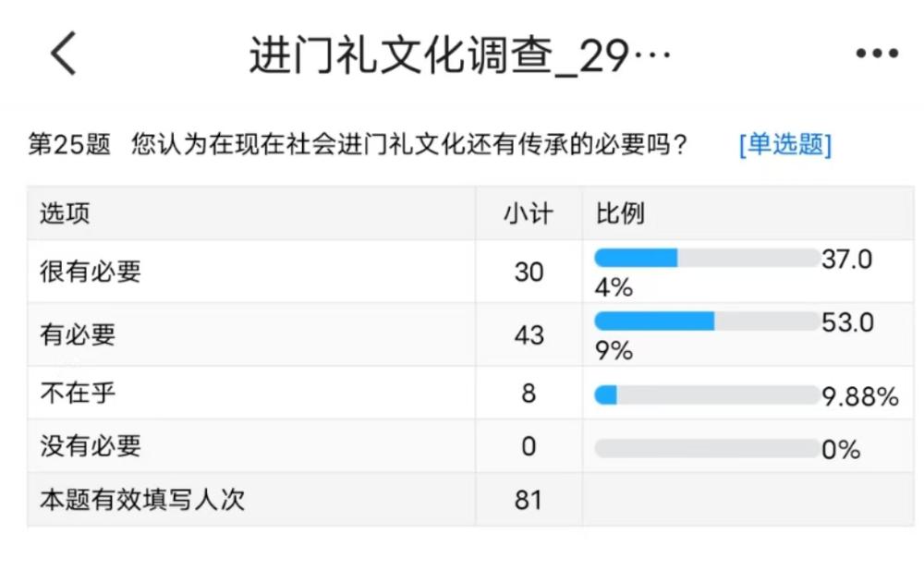Screen dimensions: 924x570
Task: Click the count 43 cell
Action: pyautogui.click(x=529, y=334)
